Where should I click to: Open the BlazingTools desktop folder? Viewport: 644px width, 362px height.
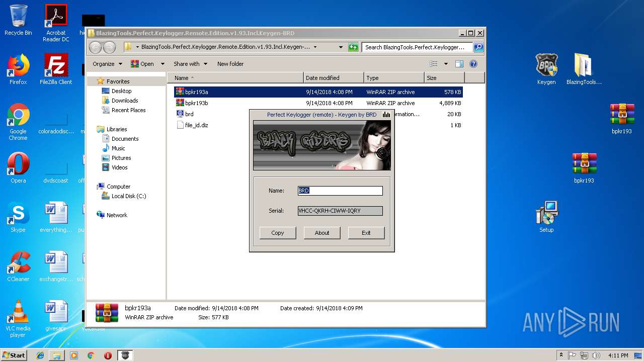coord(584,69)
